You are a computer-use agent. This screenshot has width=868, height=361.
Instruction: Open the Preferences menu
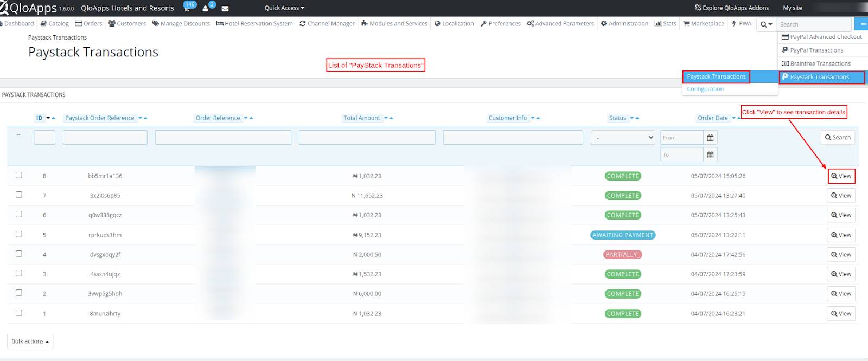tap(501, 24)
